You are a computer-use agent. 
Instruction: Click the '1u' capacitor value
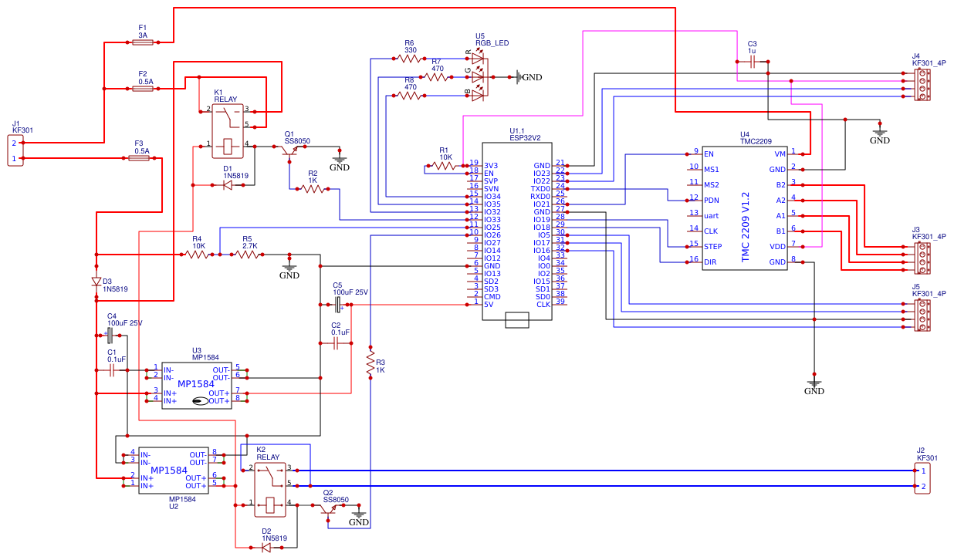pos(752,51)
